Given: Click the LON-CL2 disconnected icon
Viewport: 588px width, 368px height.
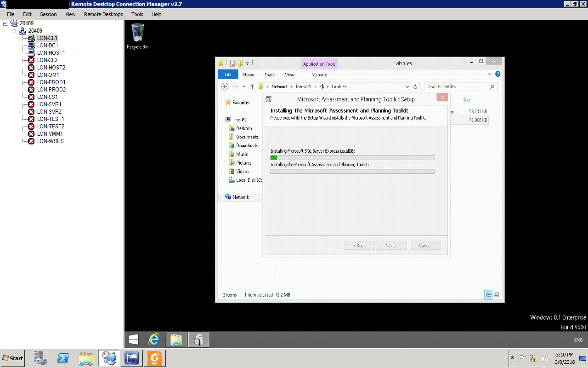Looking at the screenshot, I should [31, 60].
